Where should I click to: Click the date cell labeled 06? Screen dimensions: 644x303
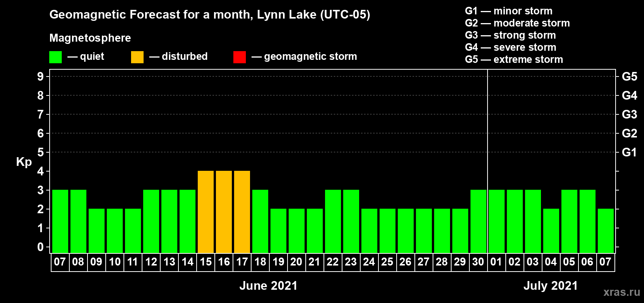[587, 262]
